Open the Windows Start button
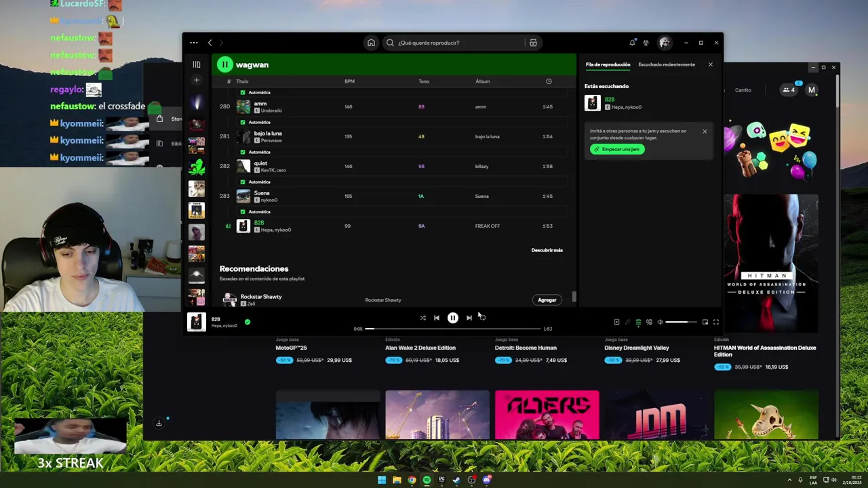Image resolution: width=868 pixels, height=488 pixels. 382,480
